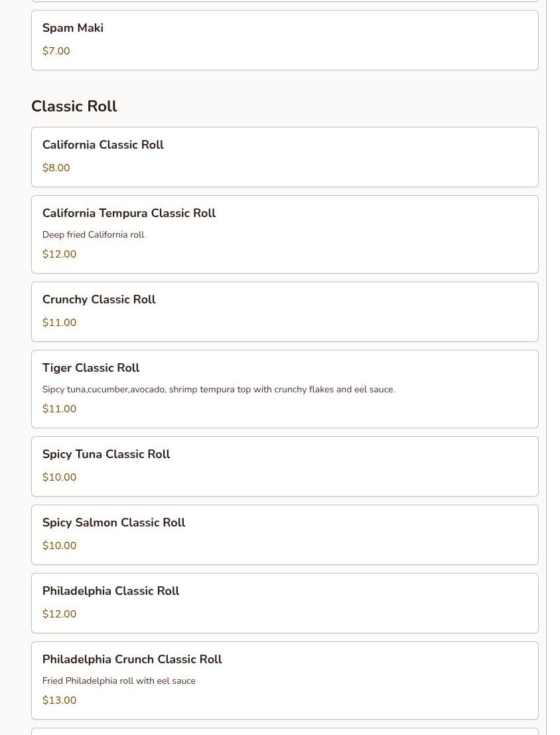Image resolution: width=560 pixels, height=735 pixels.
Task: Select the California Classic Roll card
Action: 285,157
